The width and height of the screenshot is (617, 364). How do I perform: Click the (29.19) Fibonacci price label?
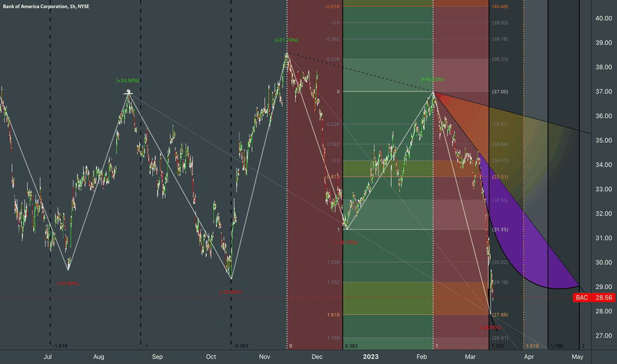pyautogui.click(x=500, y=282)
